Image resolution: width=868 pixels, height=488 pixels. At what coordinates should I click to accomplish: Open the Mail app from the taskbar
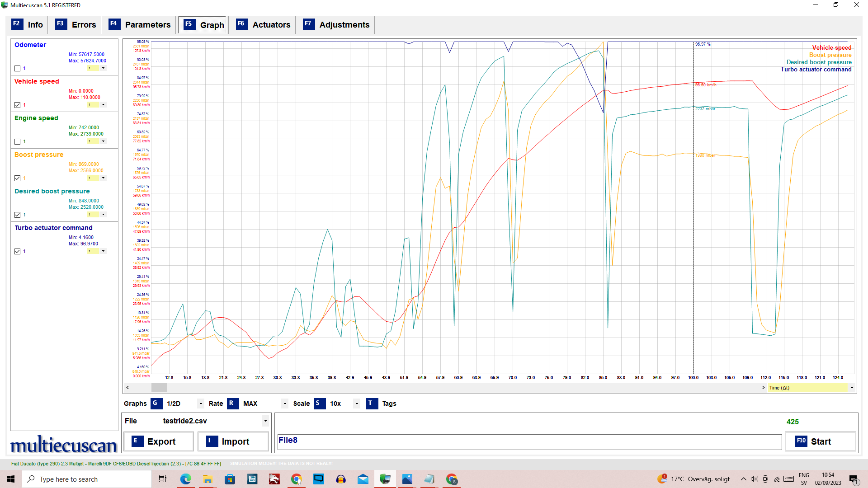[363, 479]
